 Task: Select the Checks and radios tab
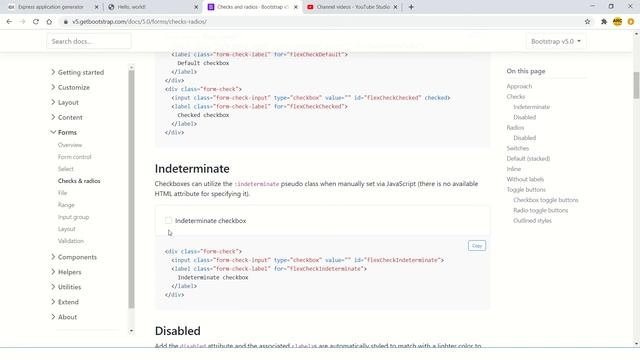point(252,7)
